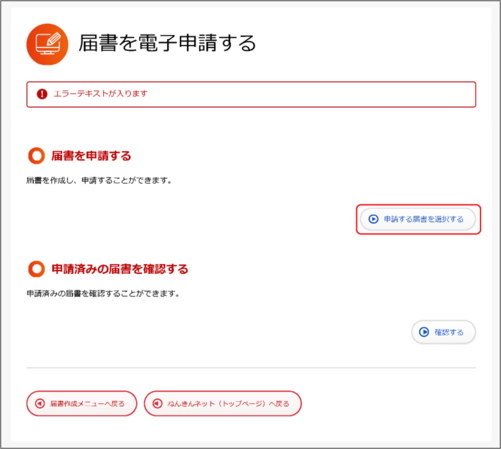Viewport: 501px width, 449px height.
Task: Click the red back arrow in ねんきんネット button
Action: 157,403
